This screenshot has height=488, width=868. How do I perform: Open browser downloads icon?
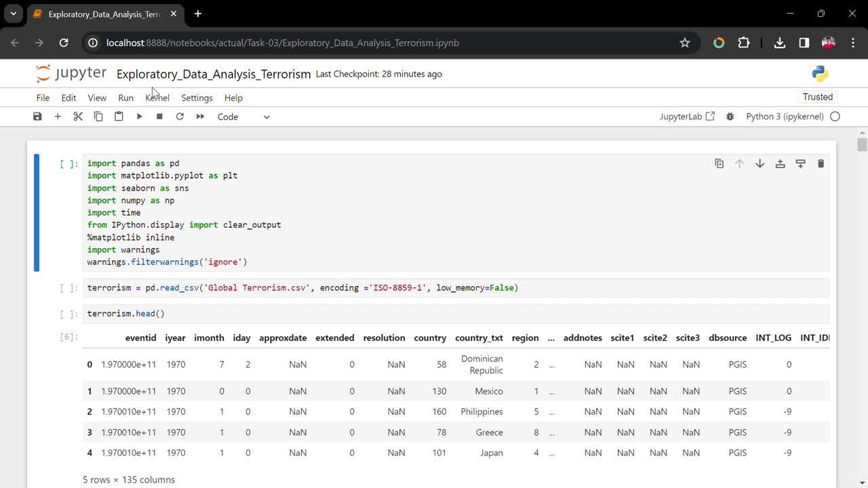point(780,43)
